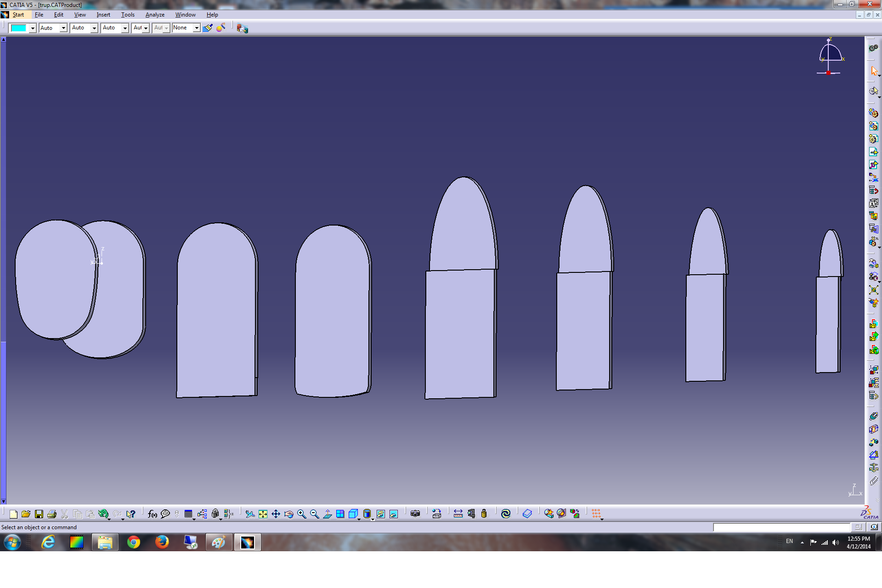Click the Fit All In view icon
This screenshot has height=588, width=882.
[x=263, y=514]
